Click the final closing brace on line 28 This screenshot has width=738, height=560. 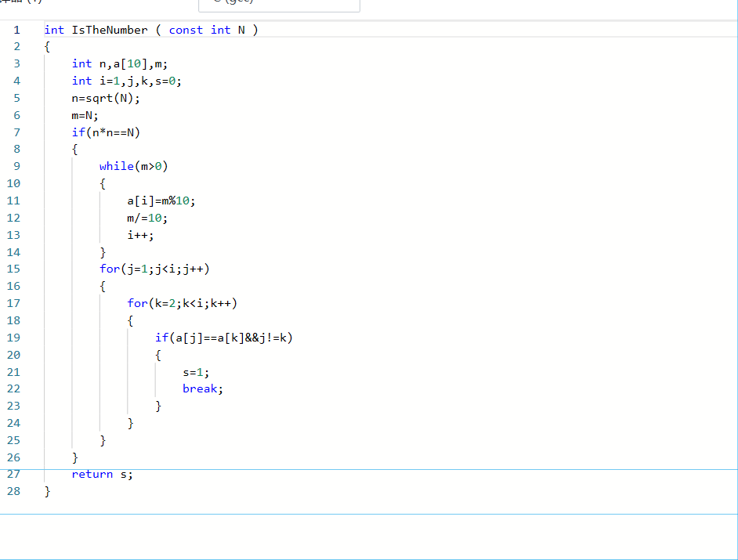pyautogui.click(x=47, y=492)
